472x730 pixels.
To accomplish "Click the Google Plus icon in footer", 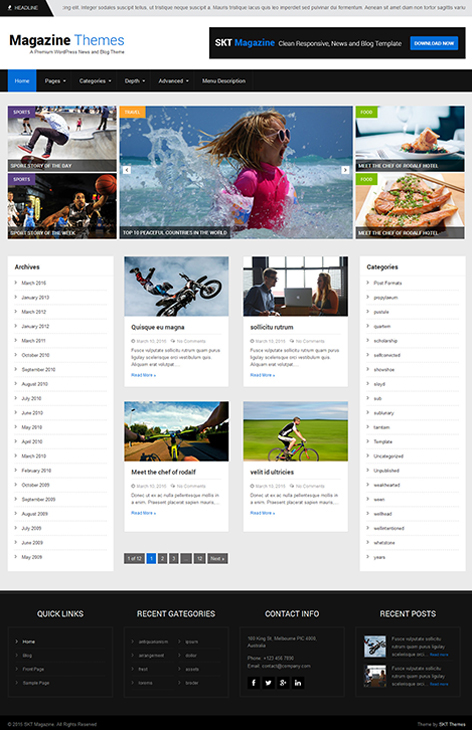I will [x=283, y=683].
